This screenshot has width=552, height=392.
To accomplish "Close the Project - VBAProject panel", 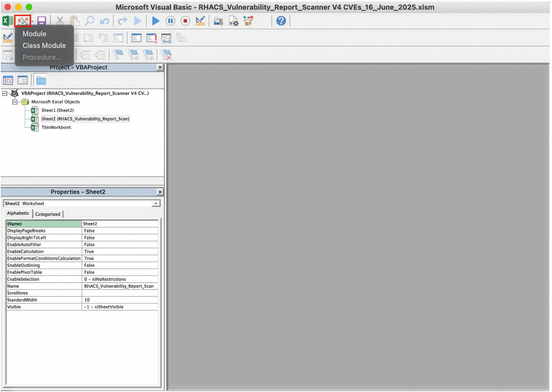I will pyautogui.click(x=160, y=67).
